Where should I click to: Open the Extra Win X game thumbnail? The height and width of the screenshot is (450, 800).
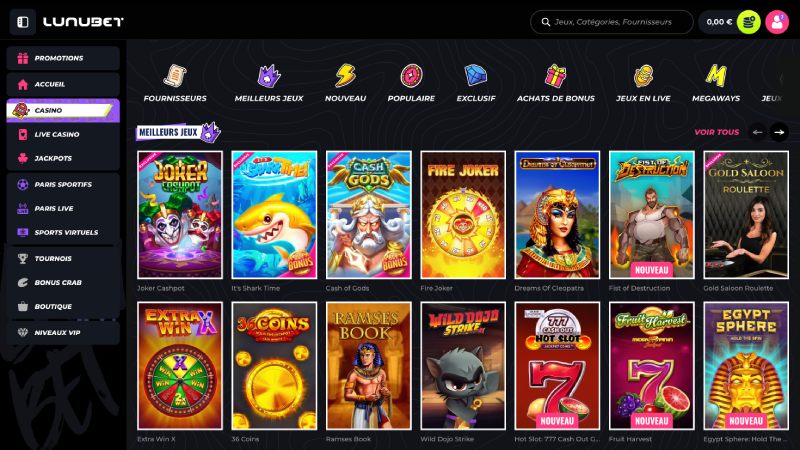(x=180, y=365)
